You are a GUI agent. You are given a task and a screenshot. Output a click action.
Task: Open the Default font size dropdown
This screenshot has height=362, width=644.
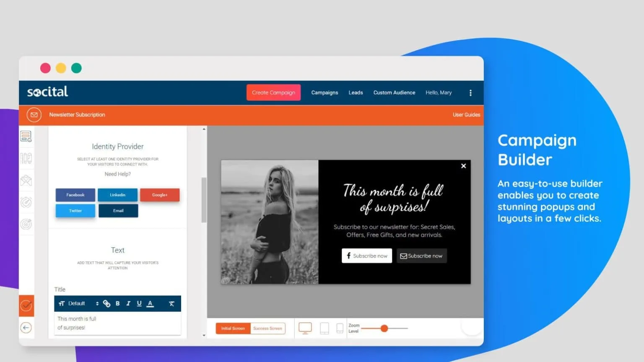click(83, 304)
